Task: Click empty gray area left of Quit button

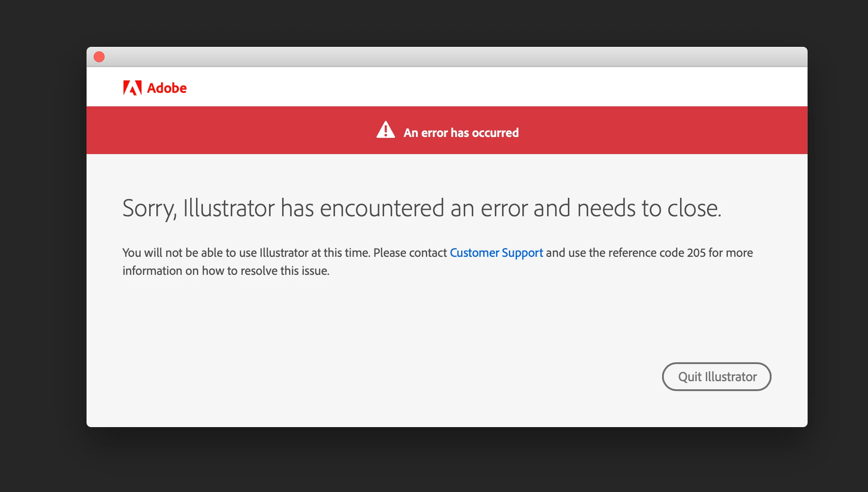Action: click(x=406, y=377)
